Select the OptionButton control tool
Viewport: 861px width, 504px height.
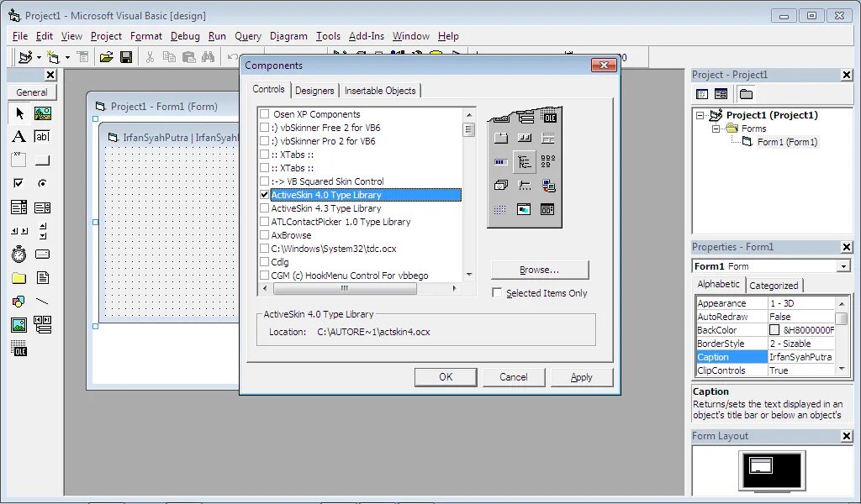(43, 183)
